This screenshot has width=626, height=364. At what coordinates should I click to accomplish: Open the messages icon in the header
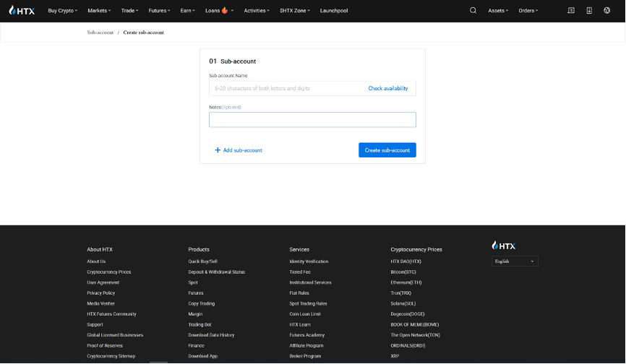[571, 10]
